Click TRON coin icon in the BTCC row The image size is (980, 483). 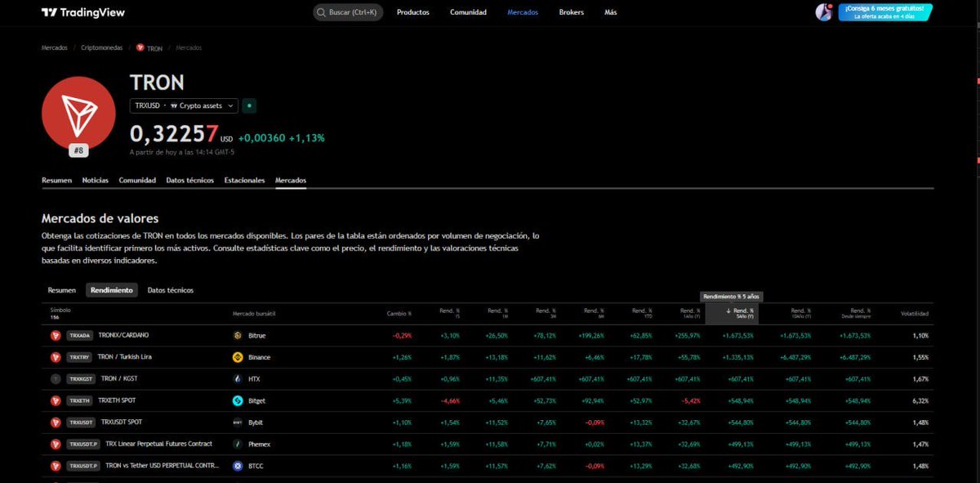click(56, 466)
